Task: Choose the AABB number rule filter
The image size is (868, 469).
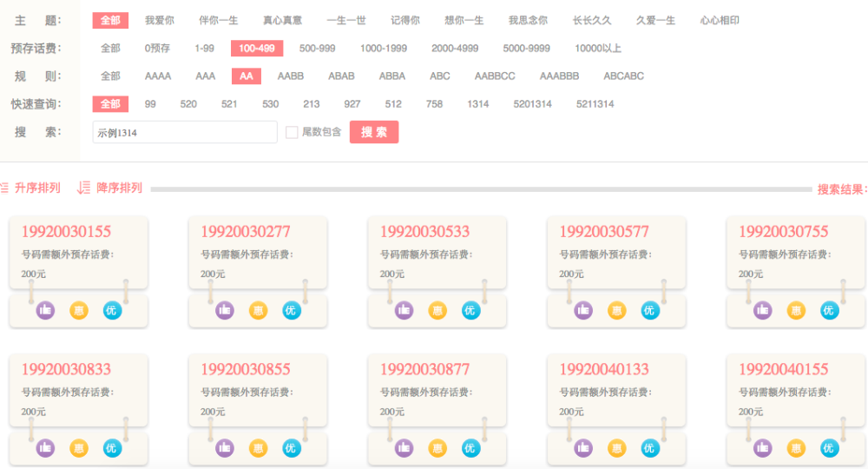Action: pyautogui.click(x=290, y=76)
